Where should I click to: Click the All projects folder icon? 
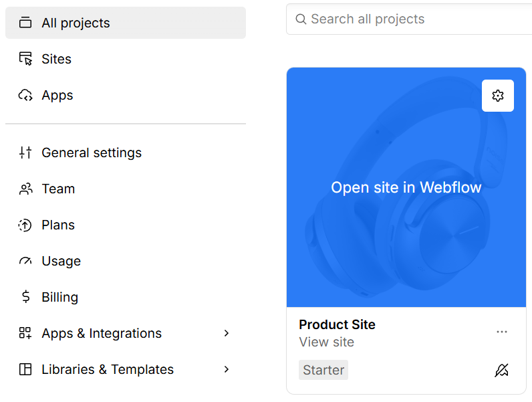25,23
